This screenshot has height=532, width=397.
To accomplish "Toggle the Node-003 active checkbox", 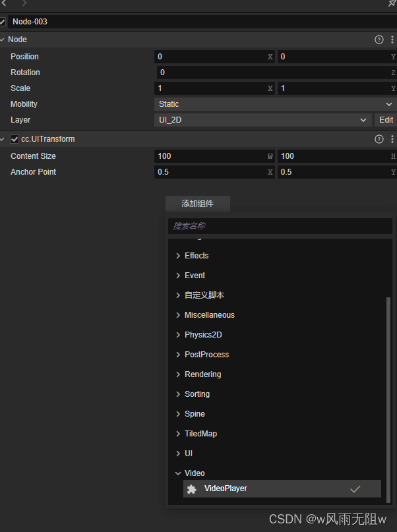I will pyautogui.click(x=3, y=22).
